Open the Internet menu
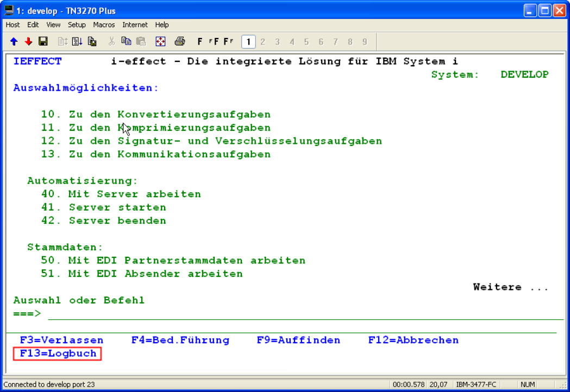 (135, 25)
